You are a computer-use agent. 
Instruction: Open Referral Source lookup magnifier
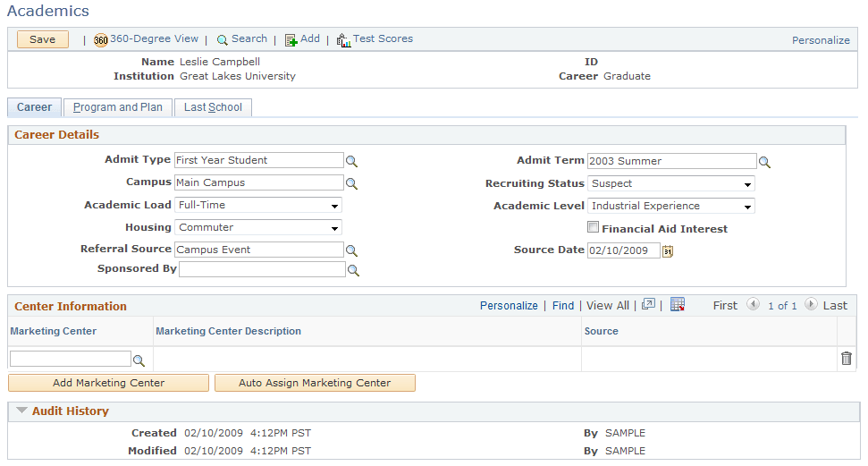coord(351,250)
